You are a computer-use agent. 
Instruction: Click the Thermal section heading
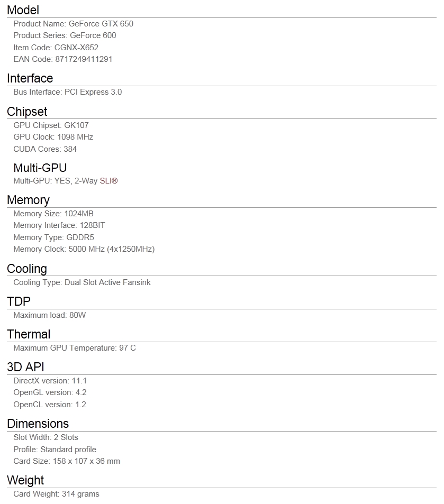29,334
